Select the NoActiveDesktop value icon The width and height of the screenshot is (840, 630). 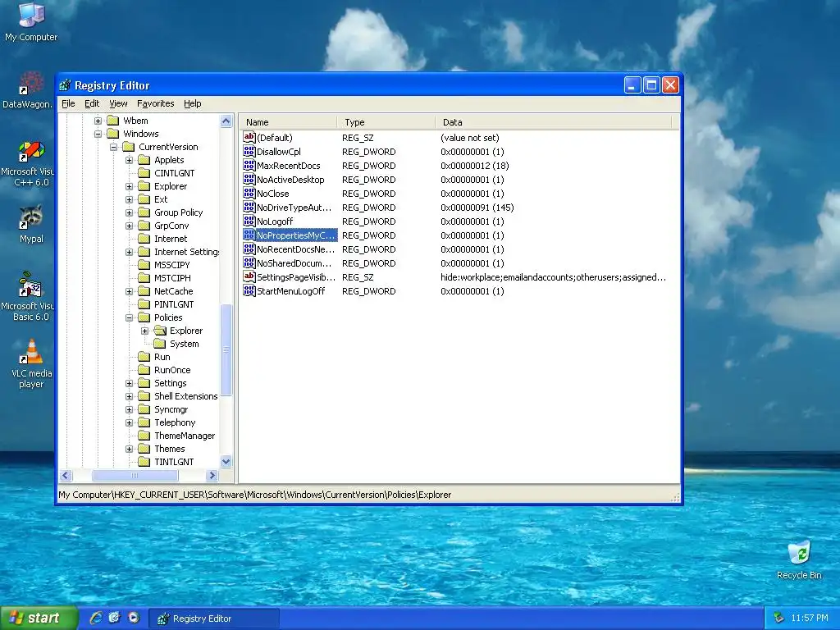click(x=249, y=180)
